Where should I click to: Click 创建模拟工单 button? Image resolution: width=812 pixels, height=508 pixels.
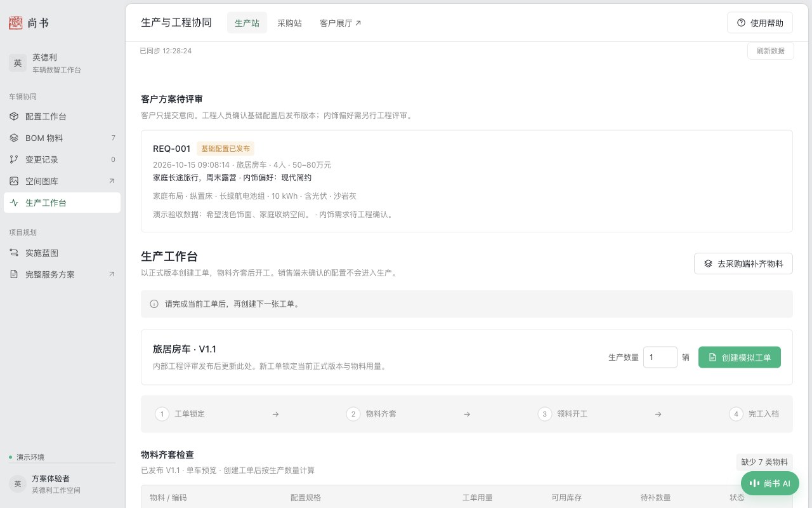pos(740,358)
